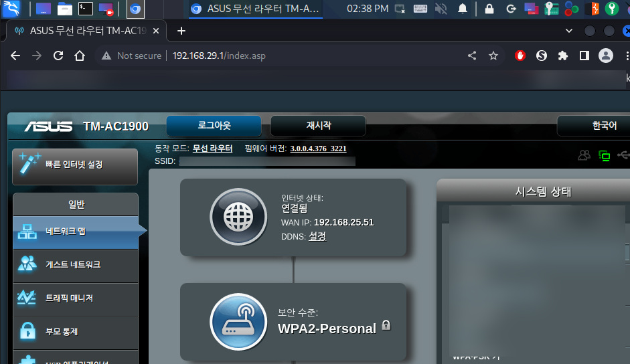Expand the tab search dropdown arrow
Image resolution: width=630 pixels, height=364 pixels.
click(569, 31)
